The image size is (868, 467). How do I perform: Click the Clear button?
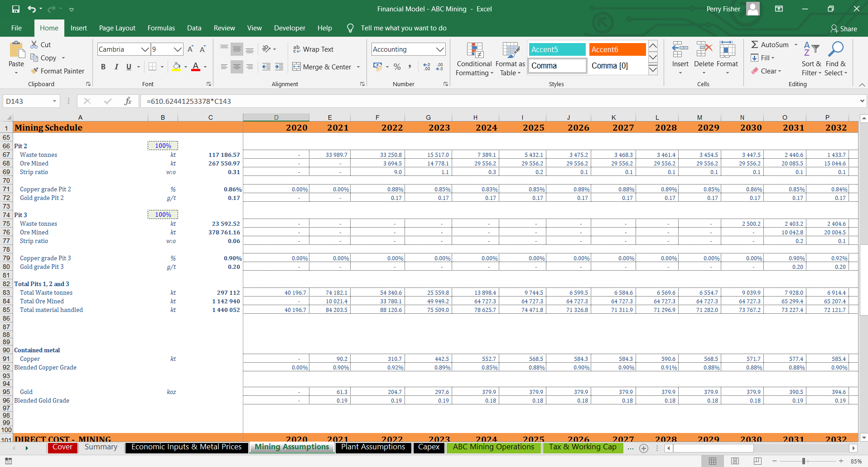766,71
